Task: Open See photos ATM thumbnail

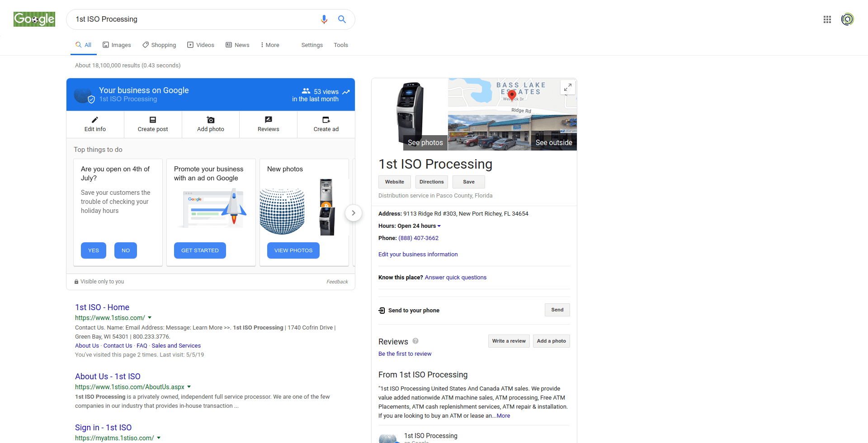Action: click(410, 114)
